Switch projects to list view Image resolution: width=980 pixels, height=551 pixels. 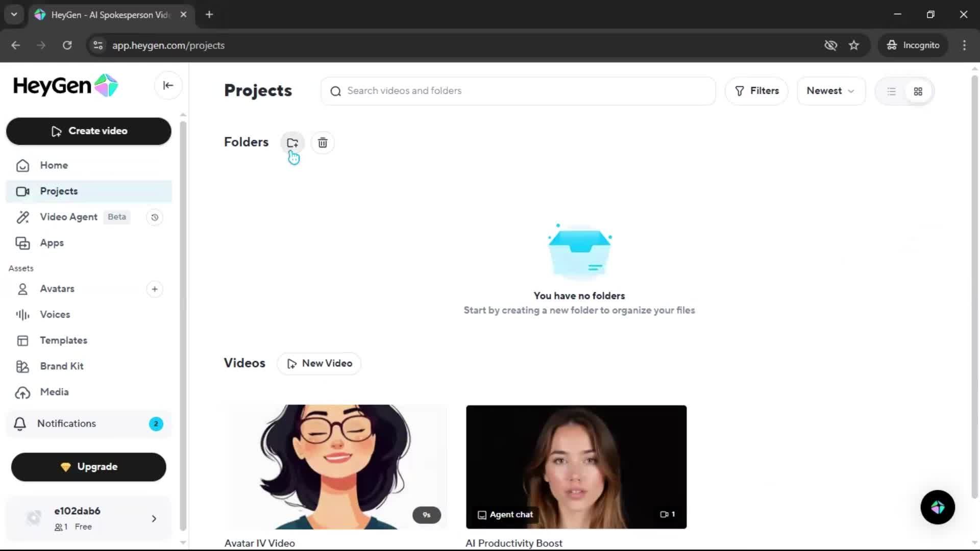click(891, 91)
